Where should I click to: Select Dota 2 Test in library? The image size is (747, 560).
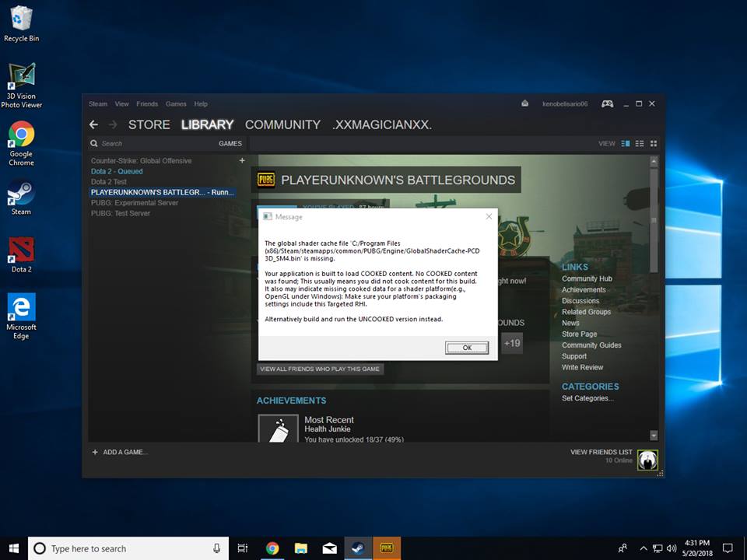(109, 182)
